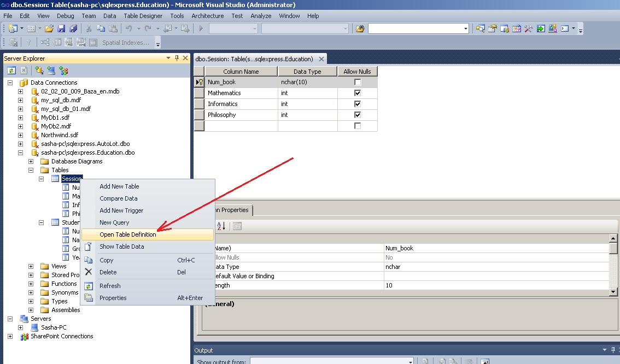Choose Show Table Data from context menu
This screenshot has height=364, width=620.
[147, 246]
